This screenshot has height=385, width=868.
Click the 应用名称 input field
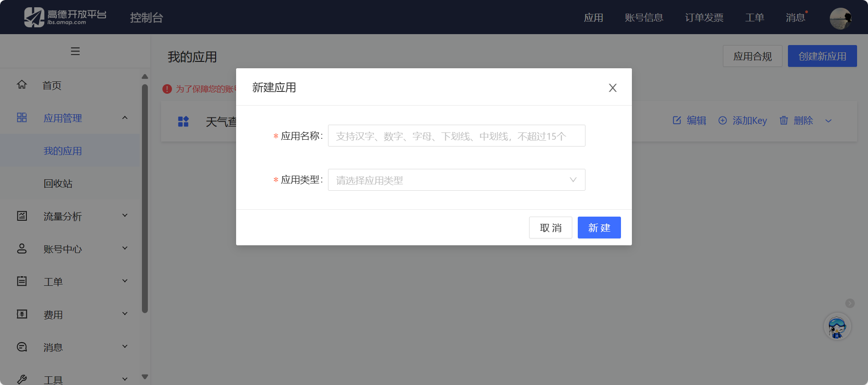tap(456, 136)
